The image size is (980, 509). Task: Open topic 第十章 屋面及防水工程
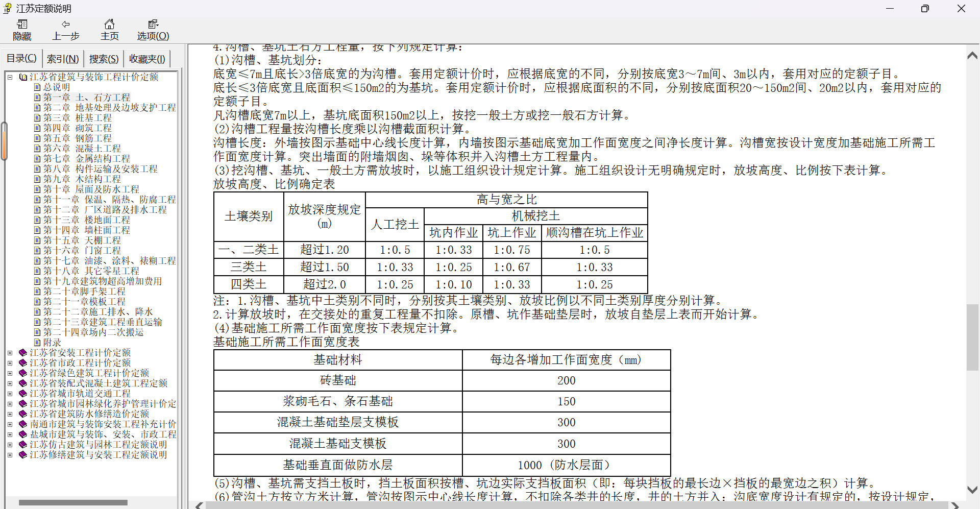[x=91, y=189]
